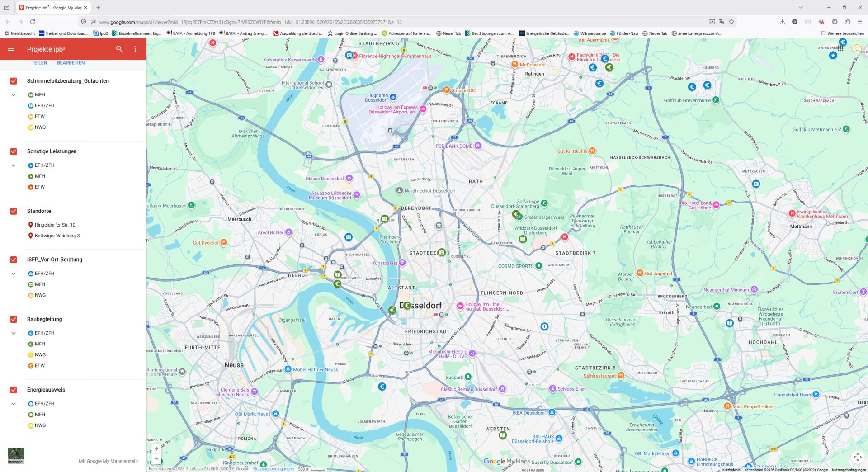Click the TEILEN link
This screenshot has width=868, height=472.
point(39,63)
